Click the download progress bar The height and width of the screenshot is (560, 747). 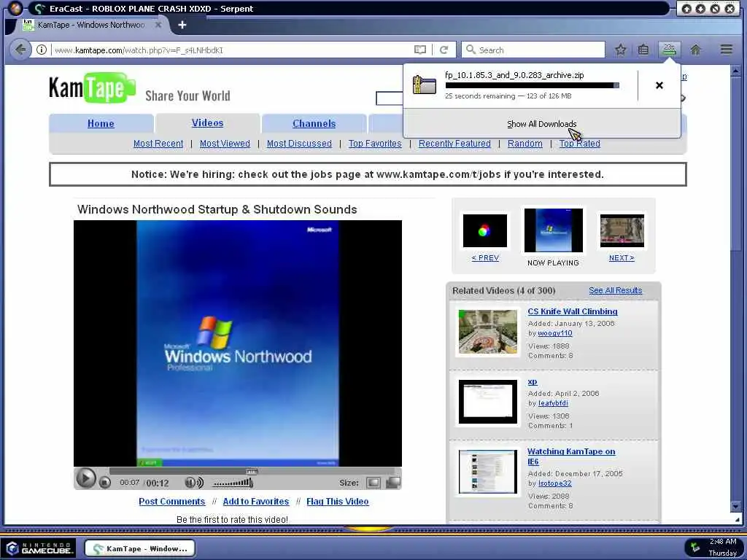pyautogui.click(x=532, y=85)
